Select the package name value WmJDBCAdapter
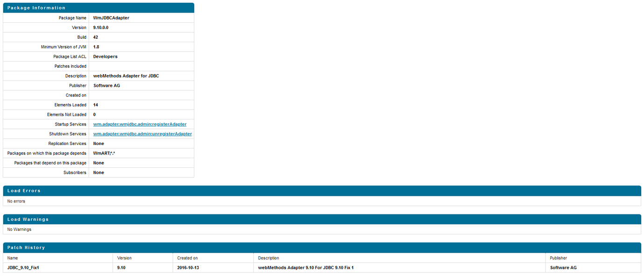The image size is (644, 276). 111,18
